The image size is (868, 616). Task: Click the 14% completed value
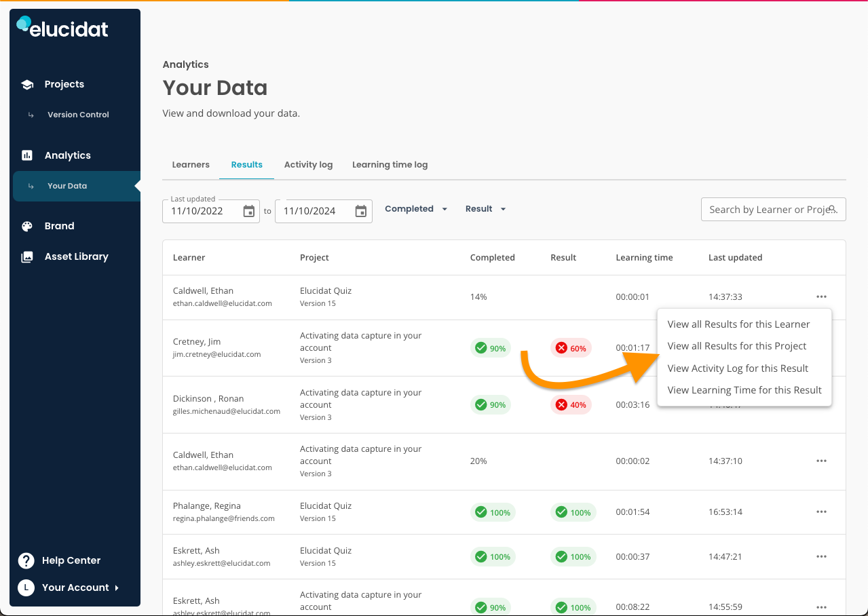tap(478, 297)
